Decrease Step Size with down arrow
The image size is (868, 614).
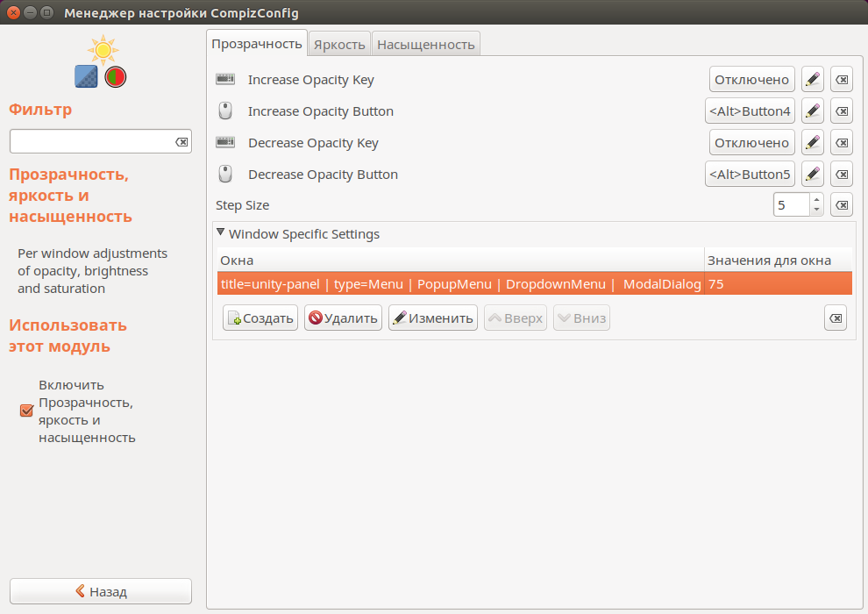pyautogui.click(x=816, y=211)
